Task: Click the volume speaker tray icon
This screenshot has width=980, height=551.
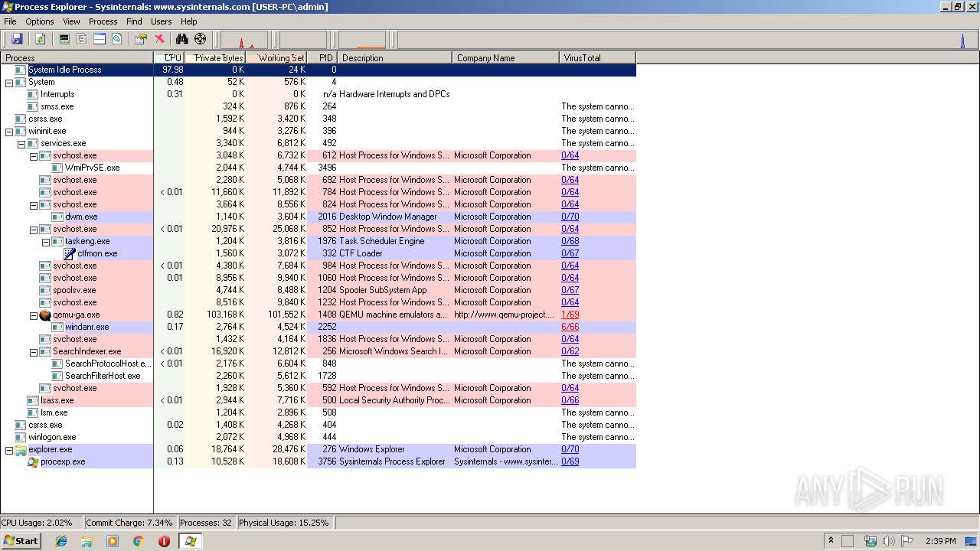Action: tap(889, 541)
